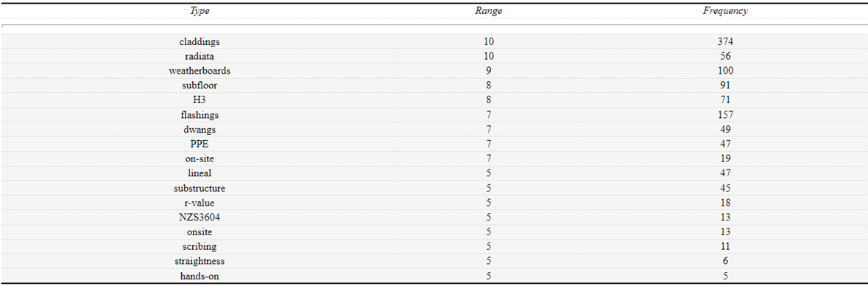The height and width of the screenshot is (286, 868).
Task: Click the on-site entry
Action: [200, 158]
